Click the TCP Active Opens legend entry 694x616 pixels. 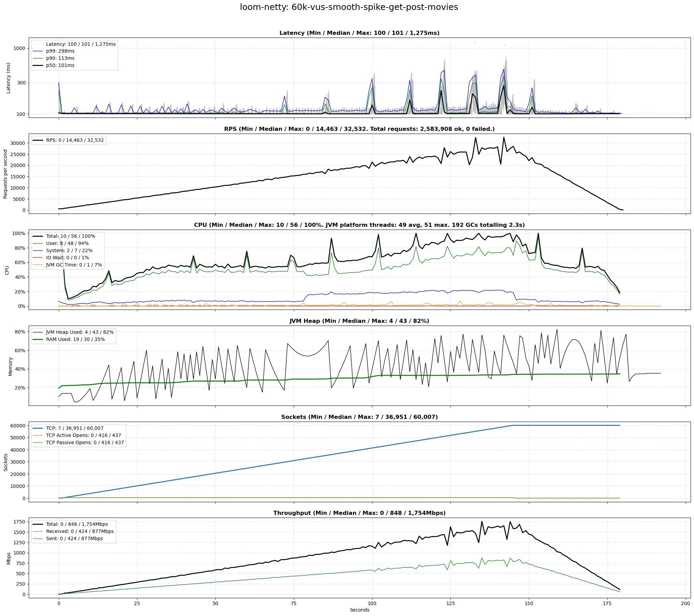click(x=83, y=435)
